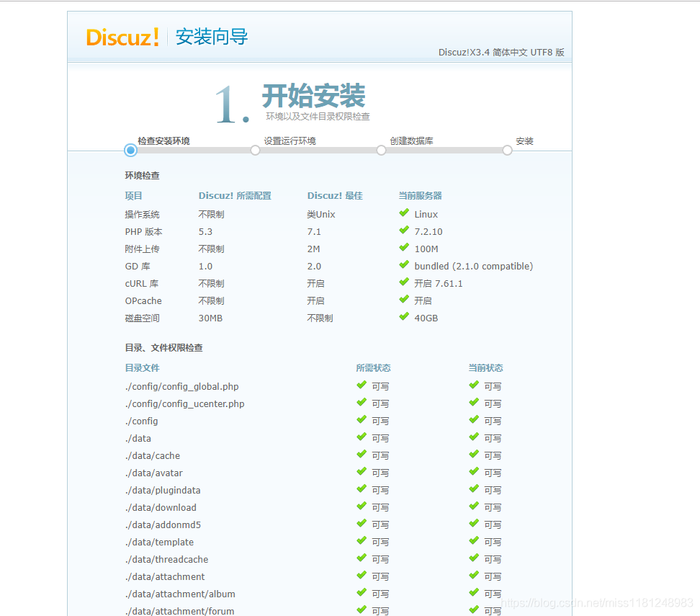Click the ./data/attachment/album path text
Image resolution: width=700 pixels, height=616 pixels.
click(x=180, y=594)
